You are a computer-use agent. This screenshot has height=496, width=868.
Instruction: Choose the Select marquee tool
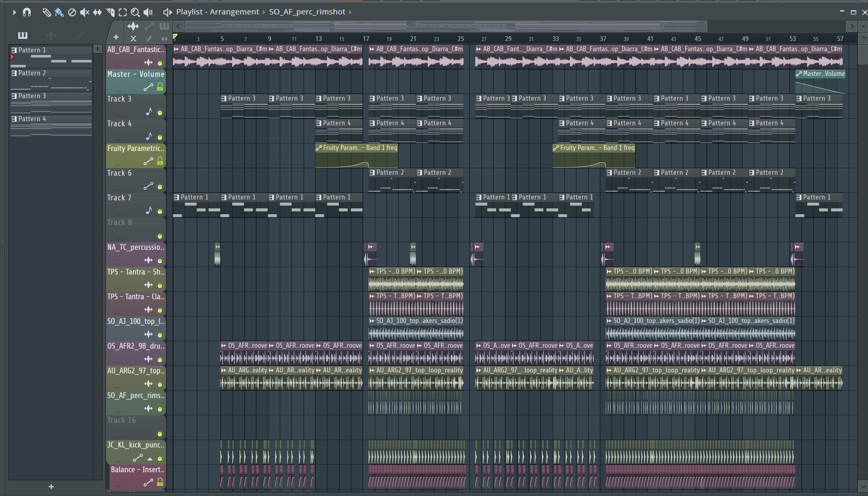[123, 12]
